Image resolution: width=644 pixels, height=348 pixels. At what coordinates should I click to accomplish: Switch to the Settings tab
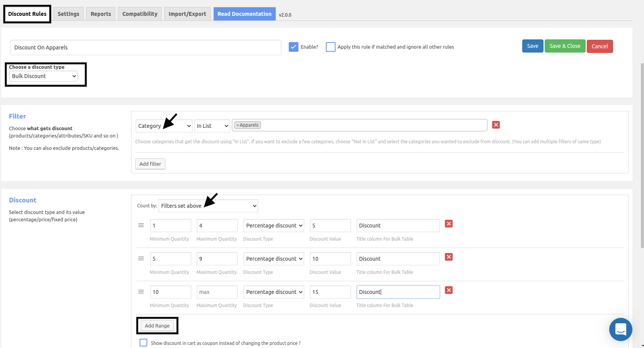point(68,14)
